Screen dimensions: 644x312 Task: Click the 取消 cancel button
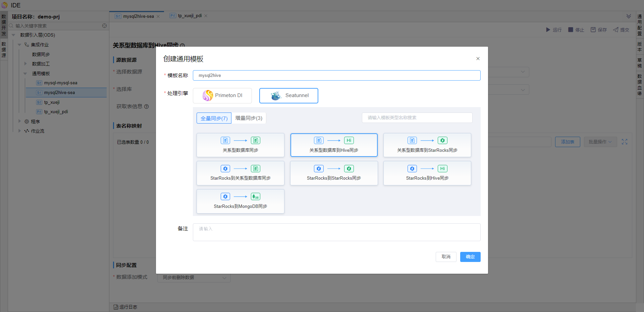[x=446, y=257]
